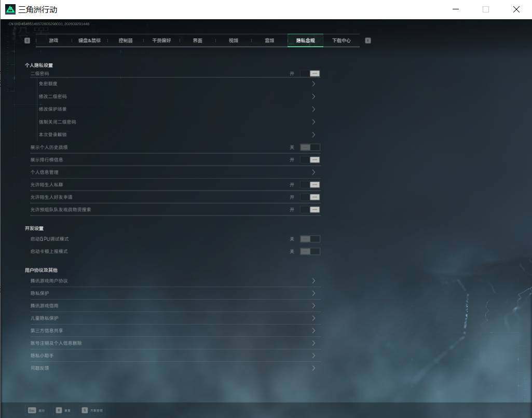Open the 修改保护场景 chevron
The image size is (532, 418).
[x=313, y=110]
